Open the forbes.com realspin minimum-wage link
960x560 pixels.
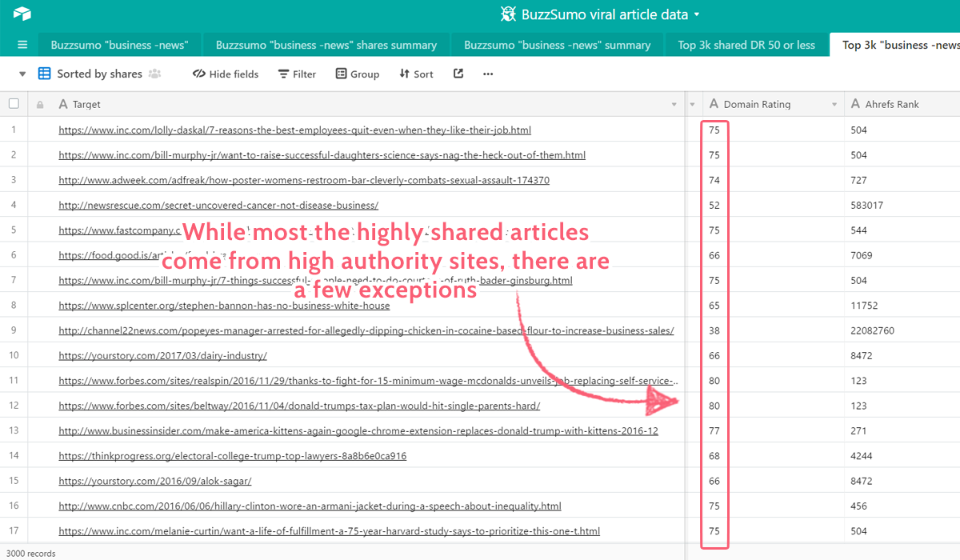(x=369, y=381)
